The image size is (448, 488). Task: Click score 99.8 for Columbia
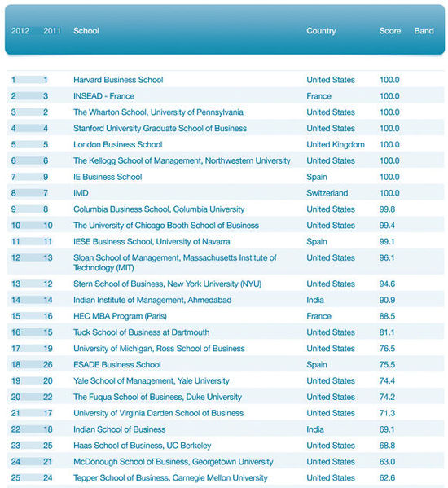(387, 209)
